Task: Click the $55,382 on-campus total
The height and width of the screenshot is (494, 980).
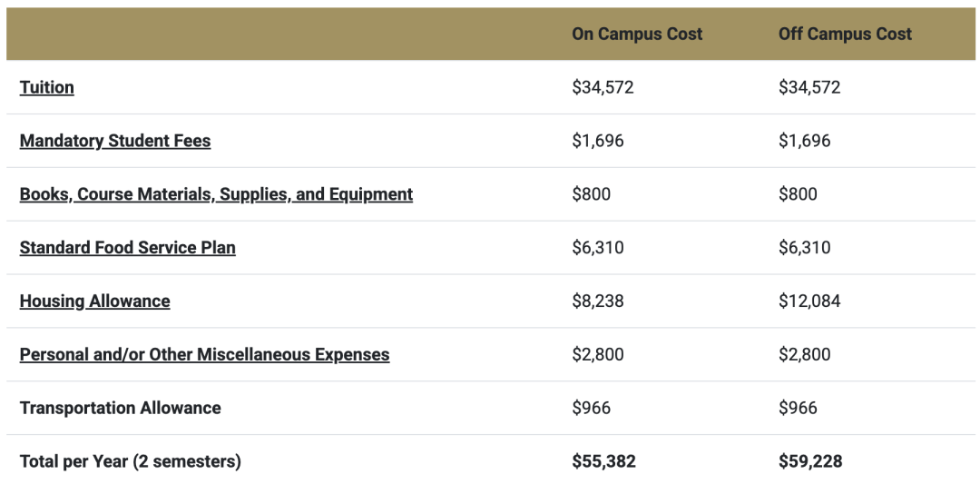Action: [x=603, y=461]
